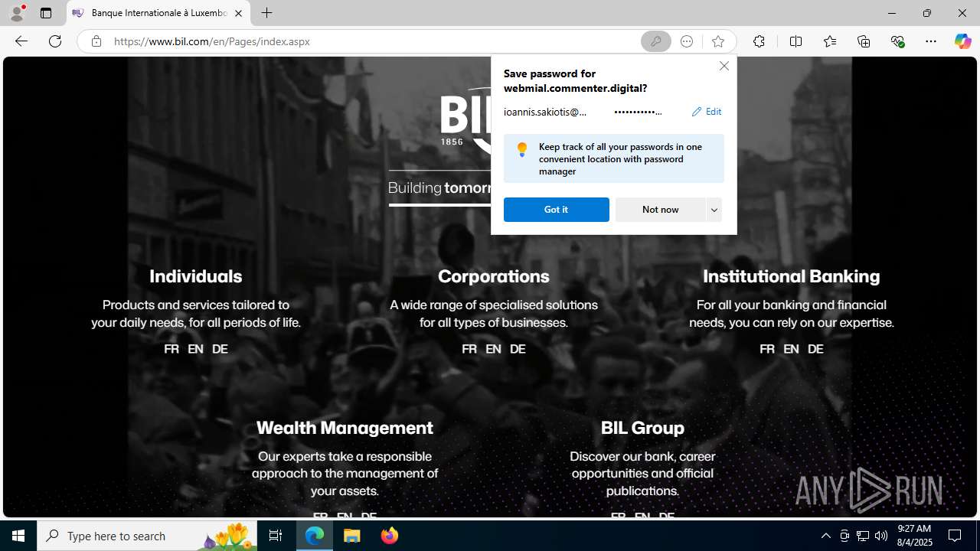
Task: Click the password tip lightbulb icon
Action: point(522,149)
